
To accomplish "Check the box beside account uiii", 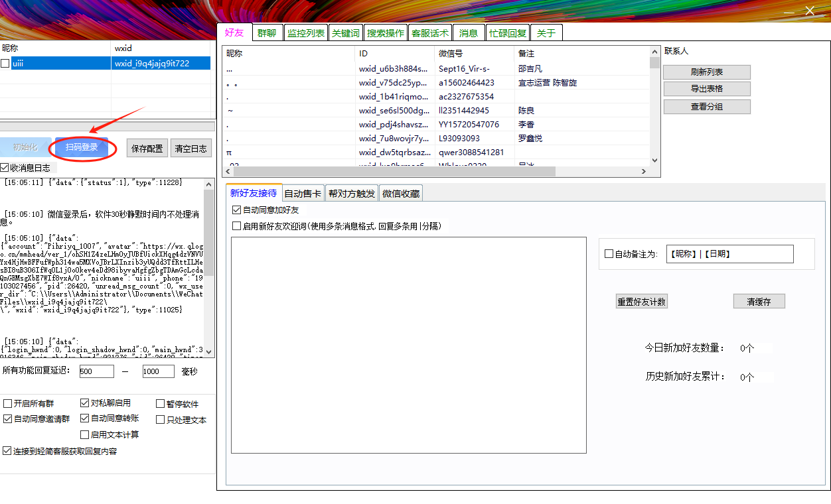I will tap(5, 64).
